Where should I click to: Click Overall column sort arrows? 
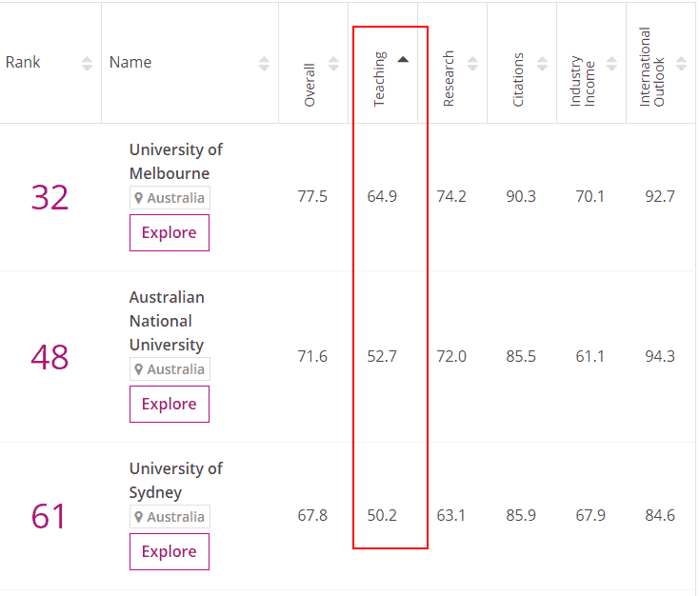coord(333,64)
